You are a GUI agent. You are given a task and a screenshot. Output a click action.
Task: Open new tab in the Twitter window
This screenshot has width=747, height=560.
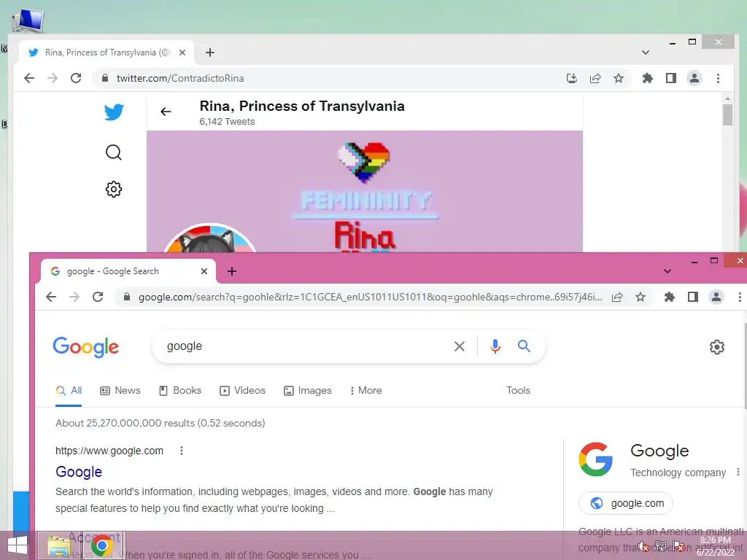coord(209,52)
